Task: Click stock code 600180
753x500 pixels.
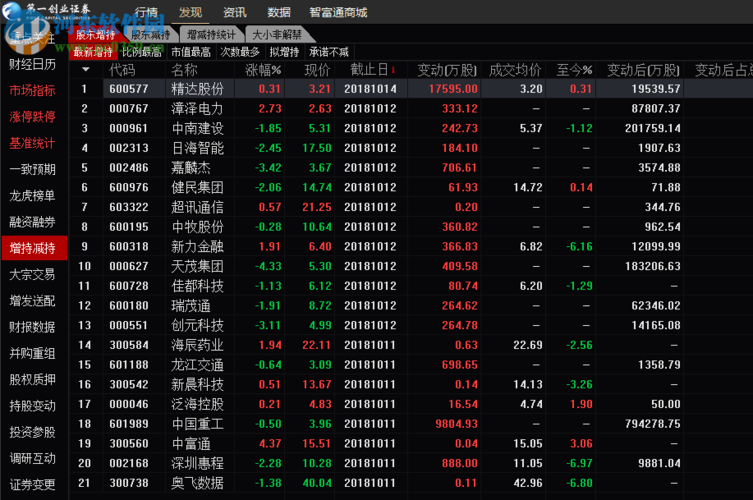Action: click(129, 305)
